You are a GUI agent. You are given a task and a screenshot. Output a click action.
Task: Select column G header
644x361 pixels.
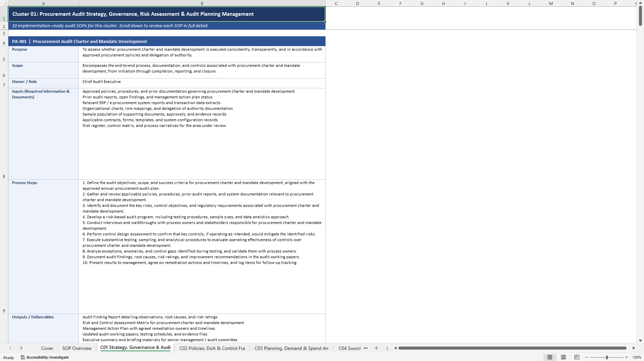[x=422, y=3]
